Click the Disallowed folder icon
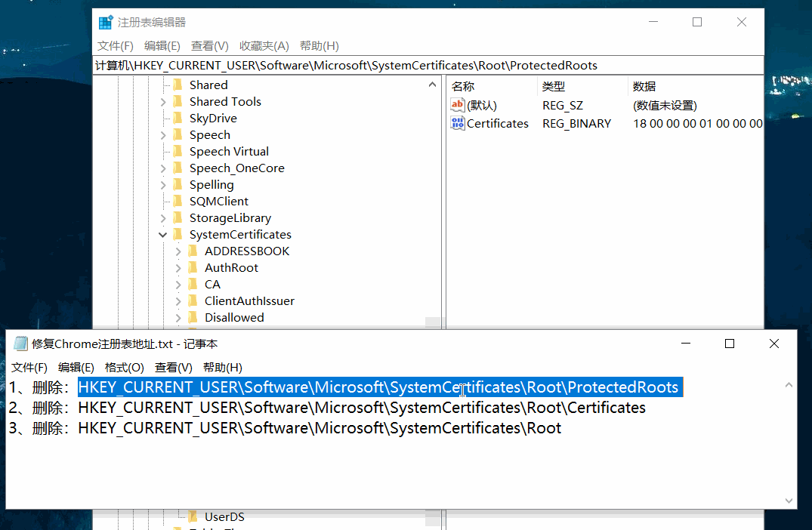Image resolution: width=812 pixels, height=530 pixels. pyautogui.click(x=193, y=317)
